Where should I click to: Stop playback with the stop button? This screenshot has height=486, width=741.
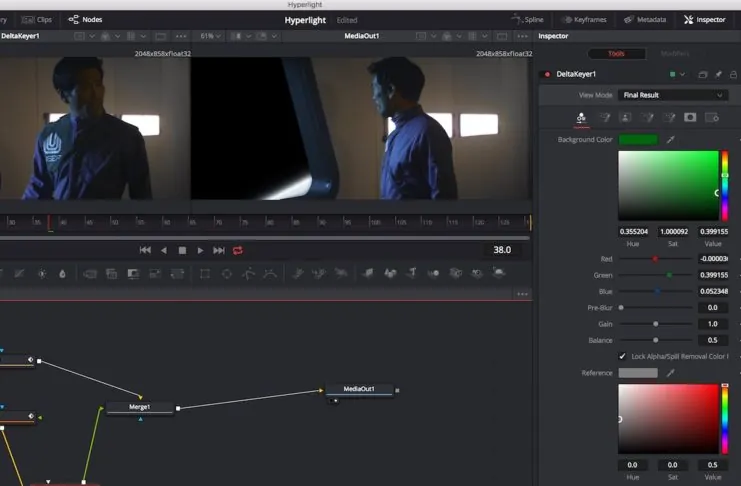click(x=182, y=250)
